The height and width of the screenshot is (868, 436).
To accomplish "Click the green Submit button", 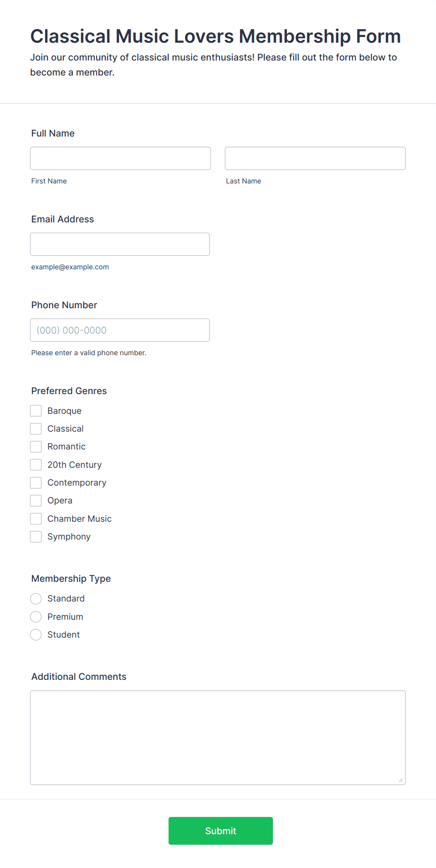I will click(x=221, y=830).
